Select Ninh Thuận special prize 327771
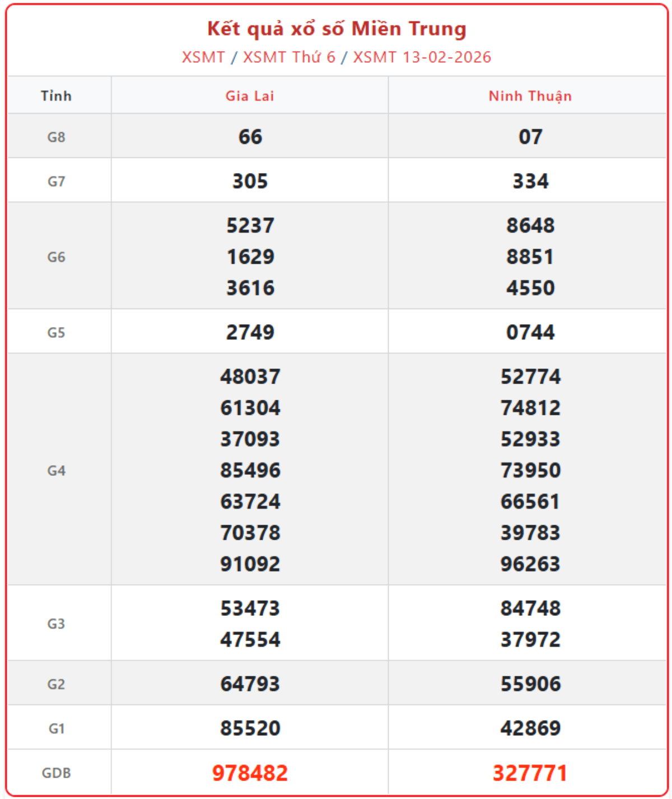The image size is (672, 799). pyautogui.click(x=530, y=773)
